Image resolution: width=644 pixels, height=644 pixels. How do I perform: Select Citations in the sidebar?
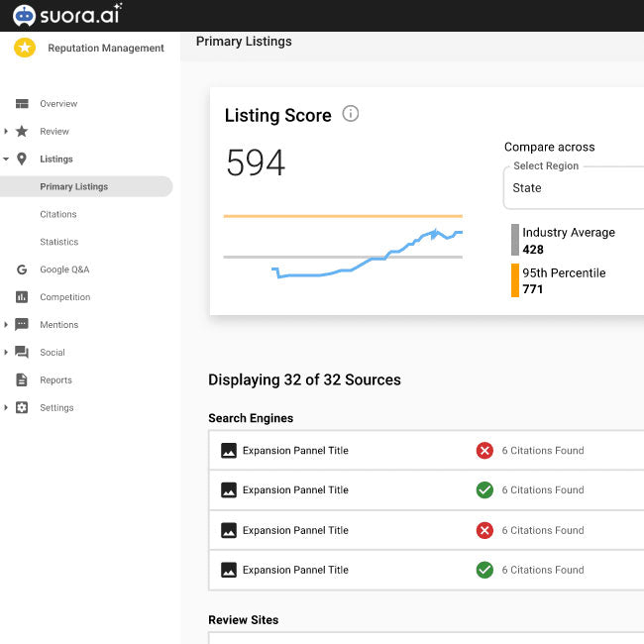click(x=58, y=214)
